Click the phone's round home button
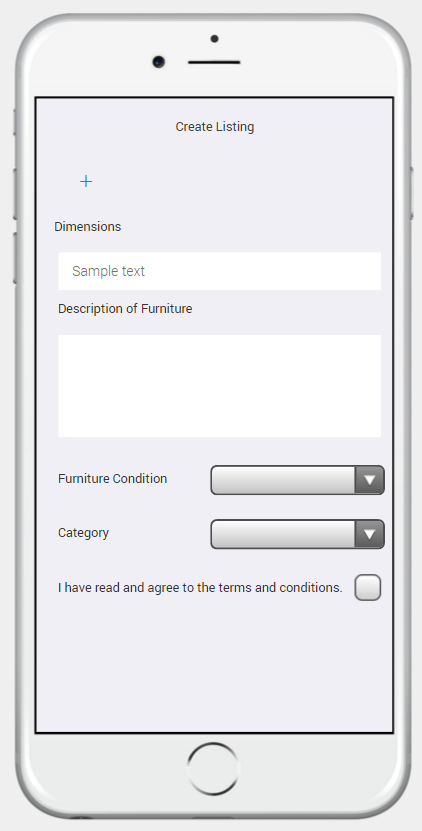The image size is (422, 831). point(213,769)
